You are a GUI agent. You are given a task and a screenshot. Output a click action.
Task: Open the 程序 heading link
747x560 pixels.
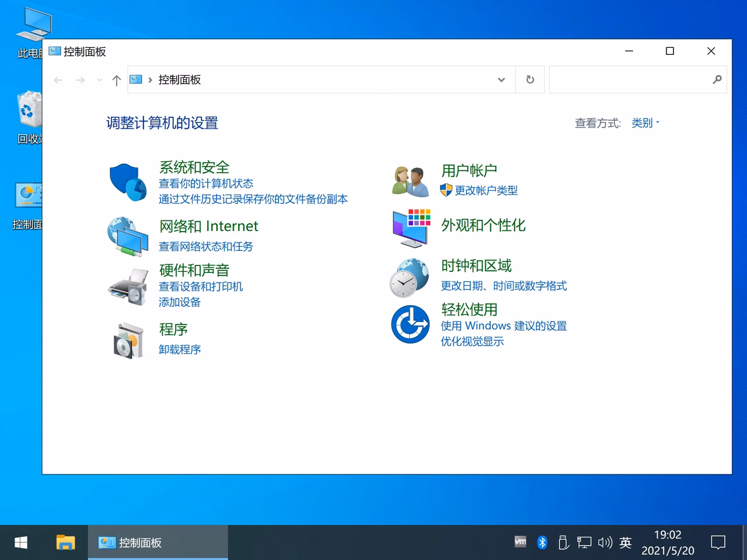tap(173, 330)
